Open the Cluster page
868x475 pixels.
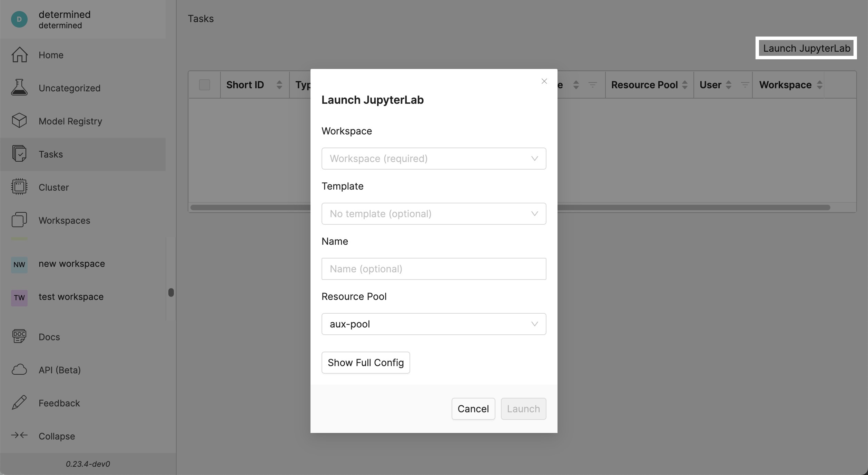[x=83, y=188]
